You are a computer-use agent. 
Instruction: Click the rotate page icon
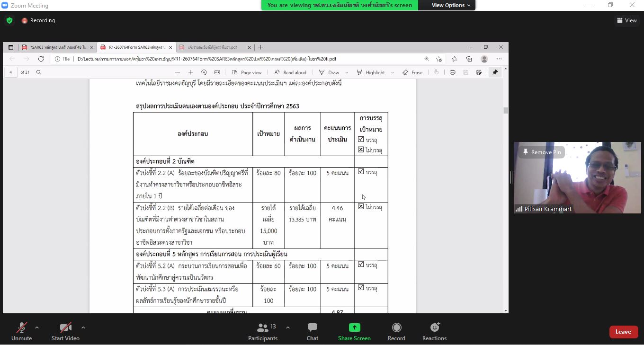(204, 72)
